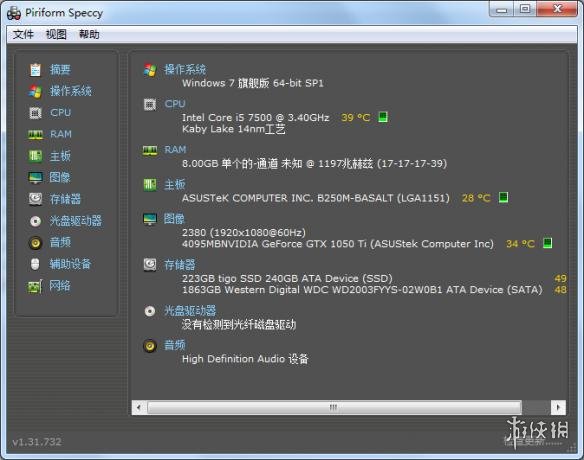This screenshot has width=584, height=460.
Task: Open the 帮助 menu
Action: [89, 34]
